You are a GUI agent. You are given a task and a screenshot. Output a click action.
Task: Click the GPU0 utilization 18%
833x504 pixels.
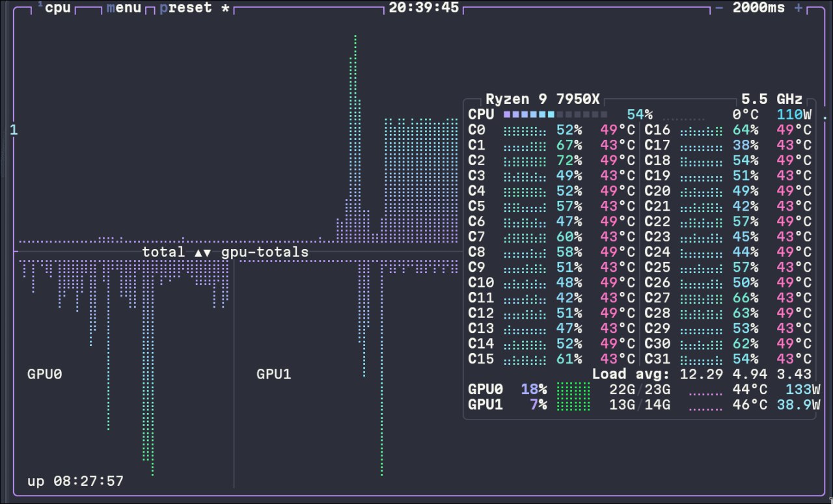tap(534, 390)
